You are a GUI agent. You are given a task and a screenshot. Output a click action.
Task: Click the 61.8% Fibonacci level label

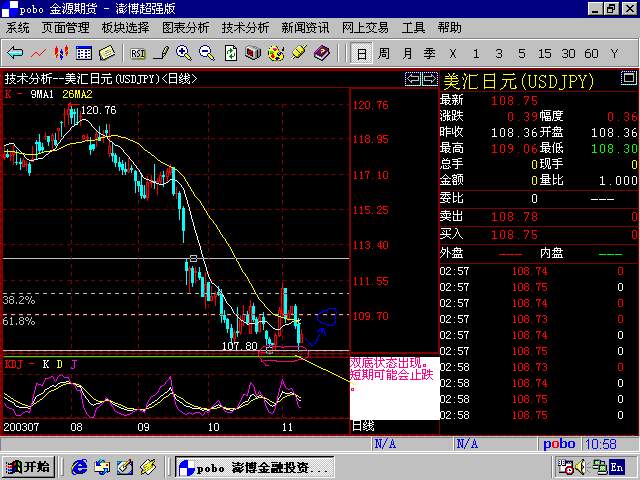19,321
